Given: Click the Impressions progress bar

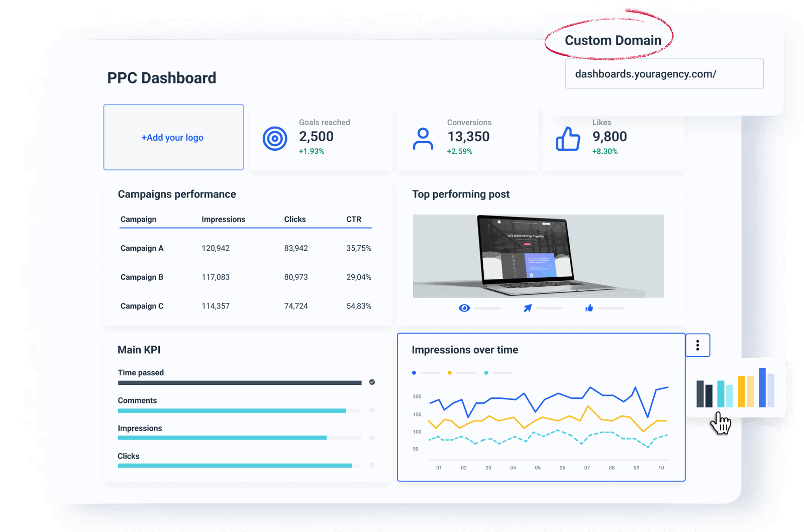Looking at the screenshot, I should (221, 438).
